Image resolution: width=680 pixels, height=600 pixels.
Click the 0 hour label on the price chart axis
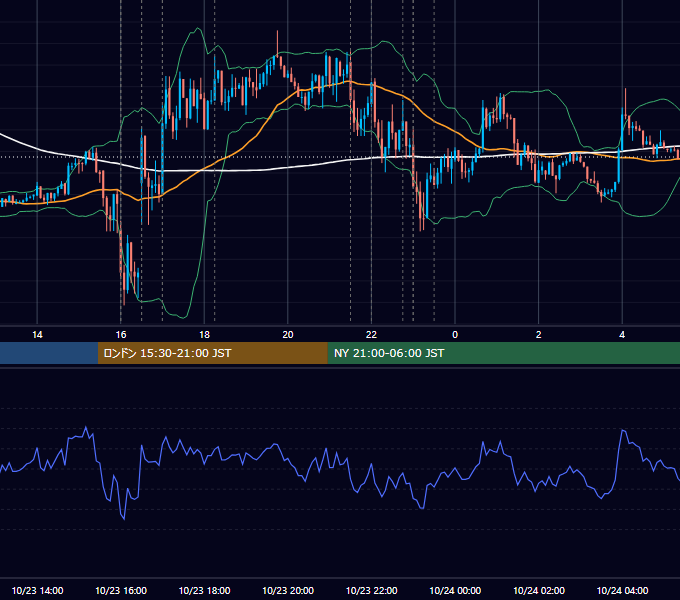[x=455, y=335]
